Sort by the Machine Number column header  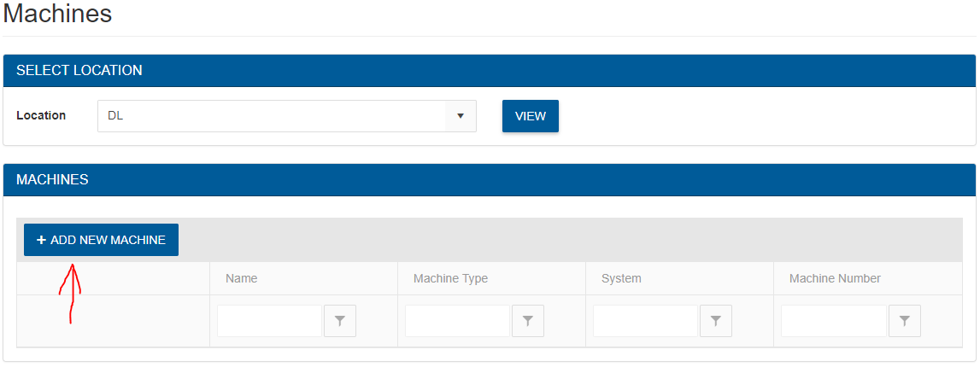tap(835, 278)
